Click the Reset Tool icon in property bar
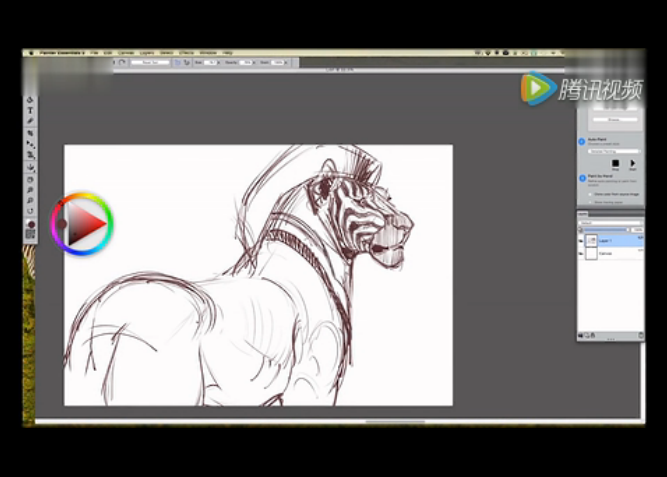The image size is (667, 477). tap(122, 63)
